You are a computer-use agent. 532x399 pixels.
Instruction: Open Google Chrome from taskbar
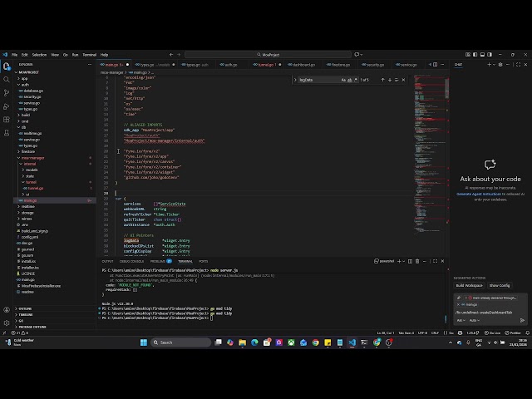tap(316, 342)
